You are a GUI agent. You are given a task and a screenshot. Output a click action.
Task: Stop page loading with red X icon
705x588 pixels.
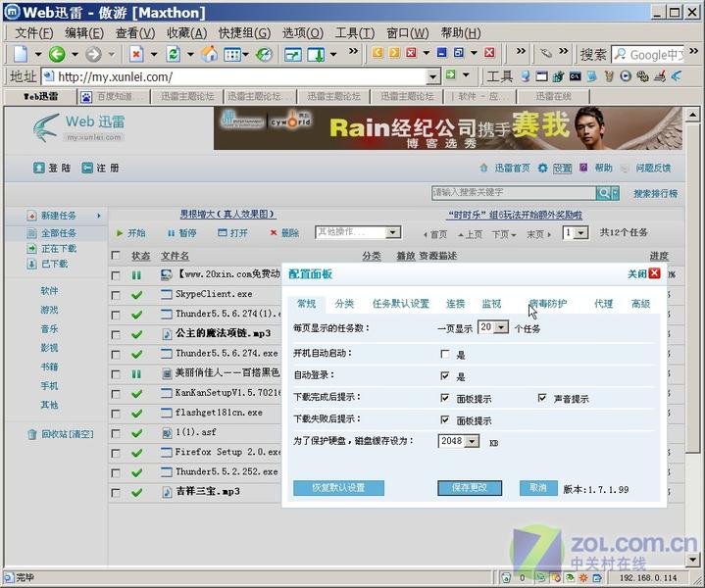tap(136, 55)
